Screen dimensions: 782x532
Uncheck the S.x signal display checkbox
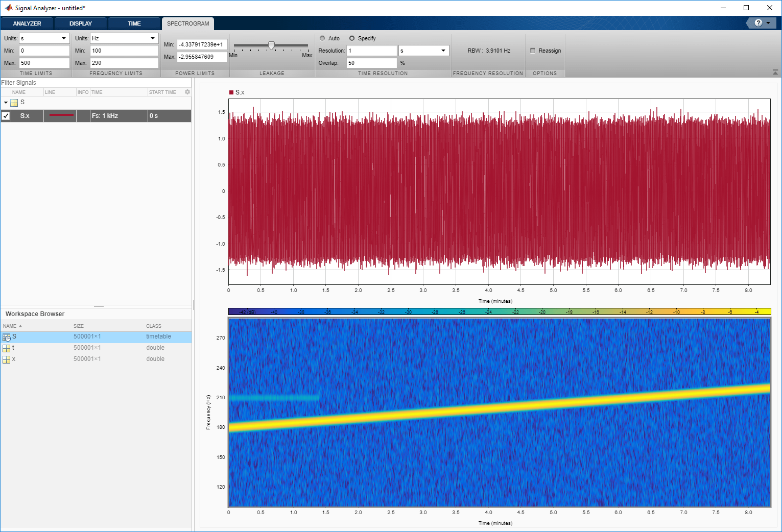point(6,116)
